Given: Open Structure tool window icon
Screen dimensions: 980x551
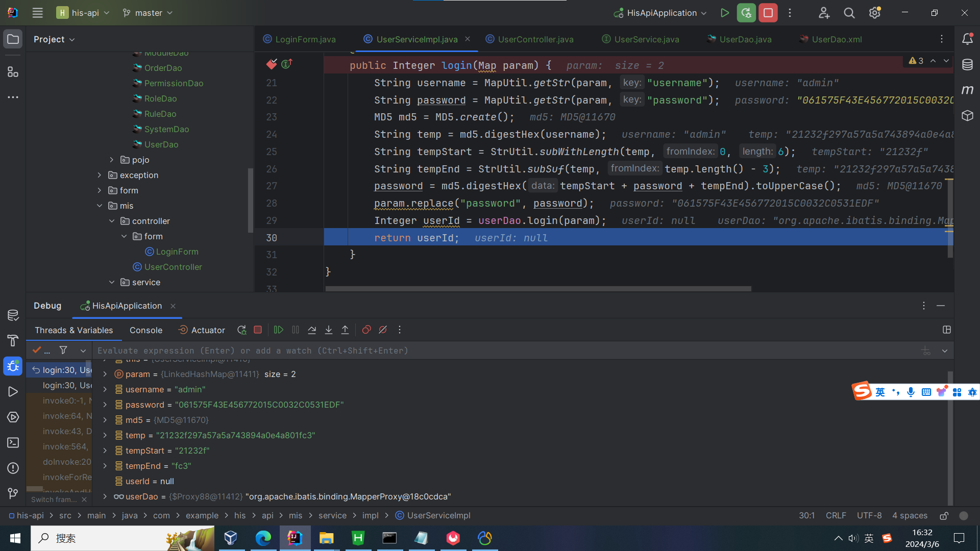Looking at the screenshot, I should pos(13,72).
